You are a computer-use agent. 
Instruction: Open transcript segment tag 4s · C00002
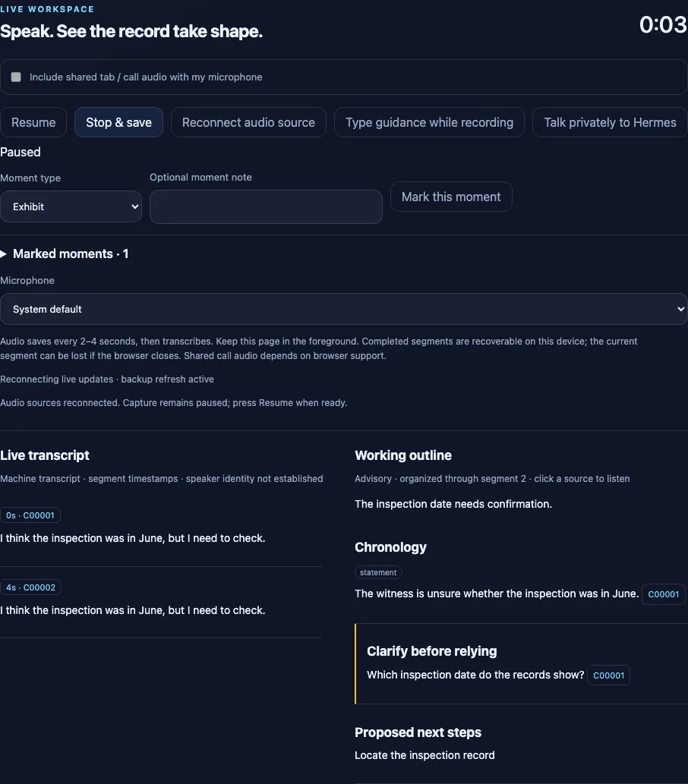[x=30, y=587]
